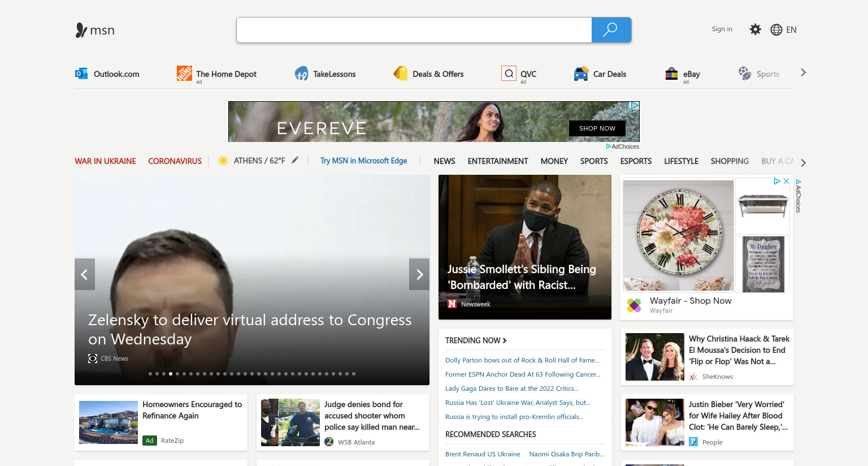Click the Outlook.com envelope icon
Image resolution: width=868 pixels, height=466 pixels.
(81, 74)
